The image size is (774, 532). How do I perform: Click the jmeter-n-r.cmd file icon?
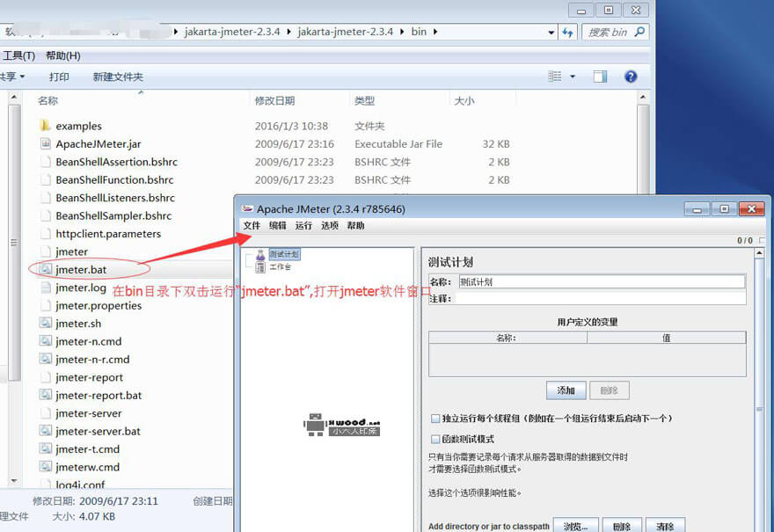[46, 359]
